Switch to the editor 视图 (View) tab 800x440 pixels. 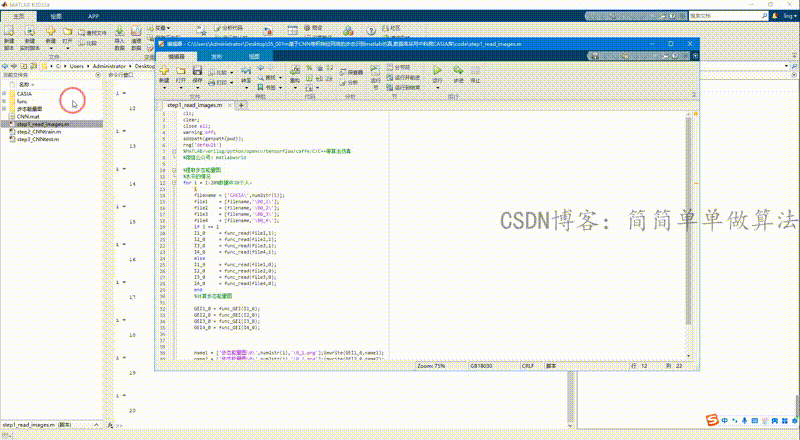(254, 58)
